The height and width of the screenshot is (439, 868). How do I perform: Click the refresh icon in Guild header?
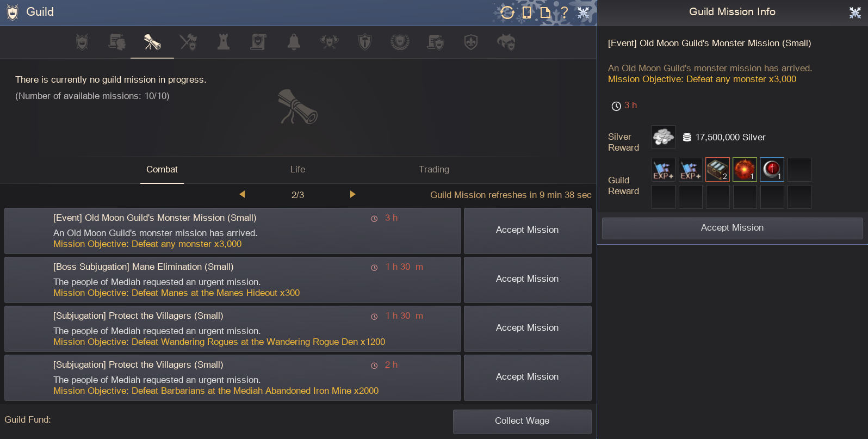pyautogui.click(x=507, y=12)
